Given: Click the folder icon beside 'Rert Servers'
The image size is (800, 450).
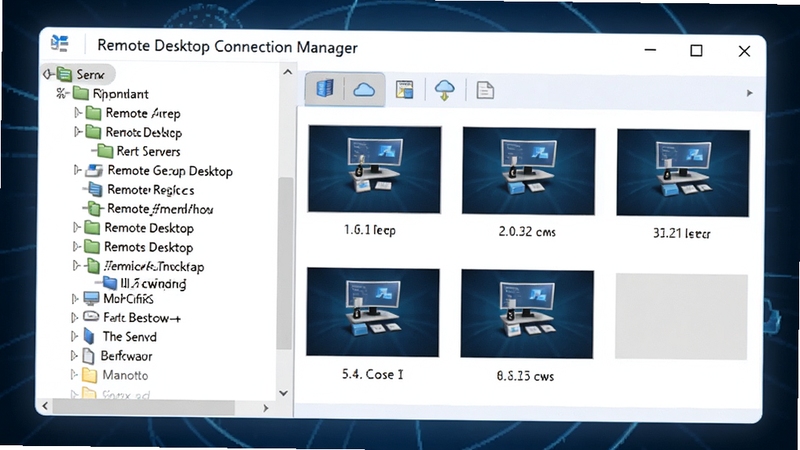Looking at the screenshot, I should pos(105,151).
